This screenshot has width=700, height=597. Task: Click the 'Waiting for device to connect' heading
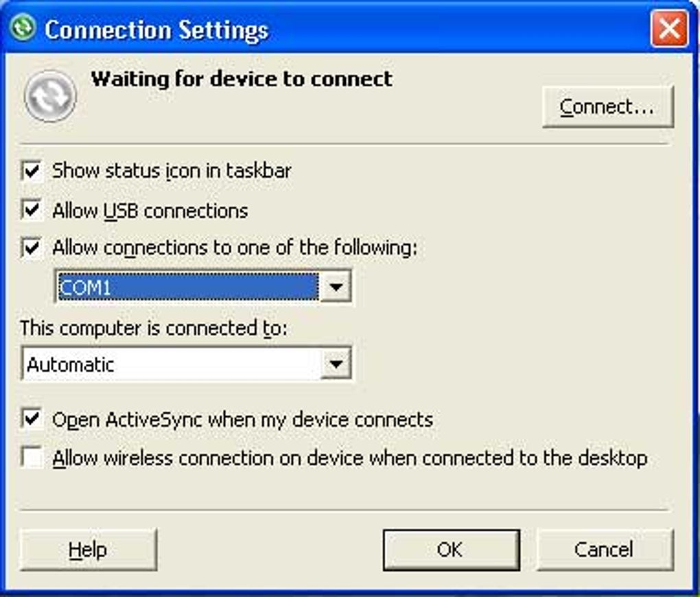click(242, 79)
